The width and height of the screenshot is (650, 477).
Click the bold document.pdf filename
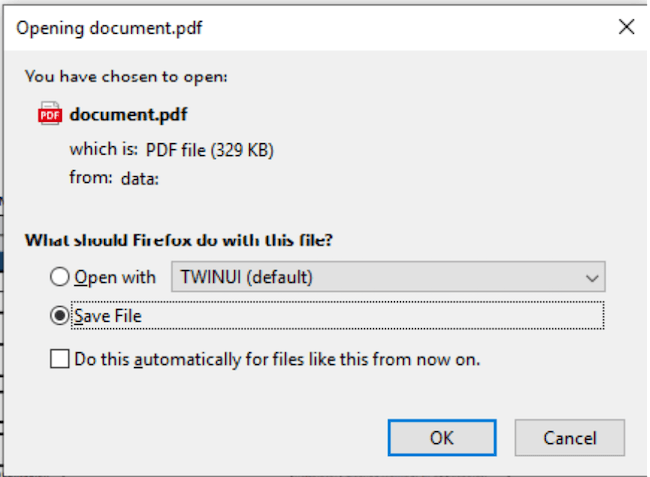pos(129,114)
